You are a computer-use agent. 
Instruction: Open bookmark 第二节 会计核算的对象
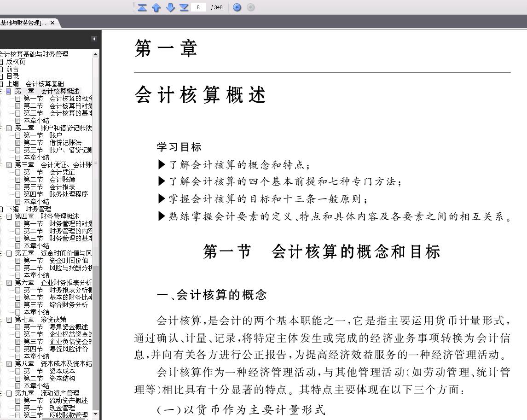(58, 106)
